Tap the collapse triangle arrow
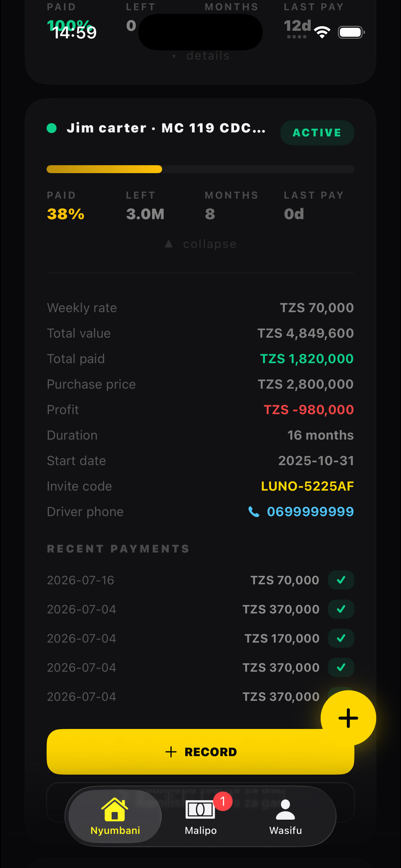This screenshot has height=868, width=401. click(x=169, y=244)
